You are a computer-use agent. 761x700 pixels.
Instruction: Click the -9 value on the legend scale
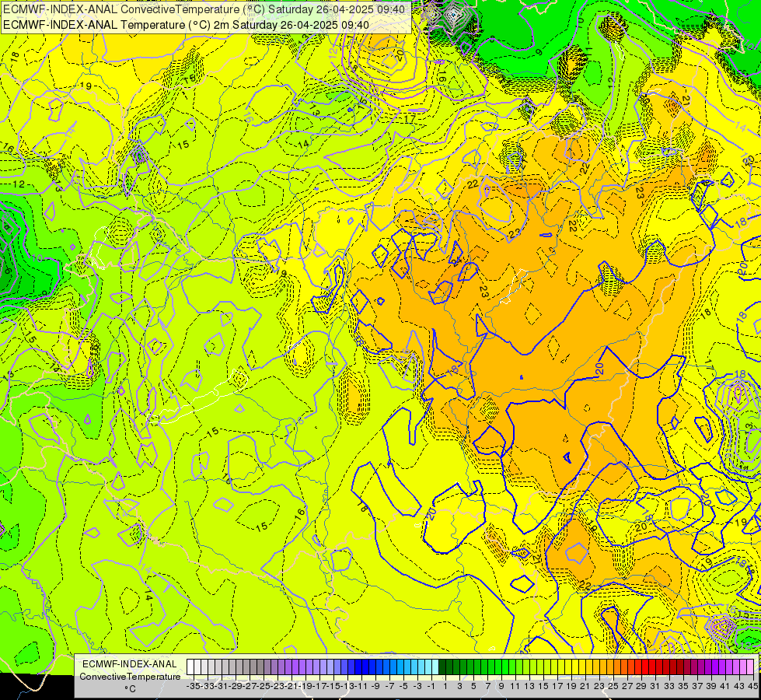click(375, 686)
